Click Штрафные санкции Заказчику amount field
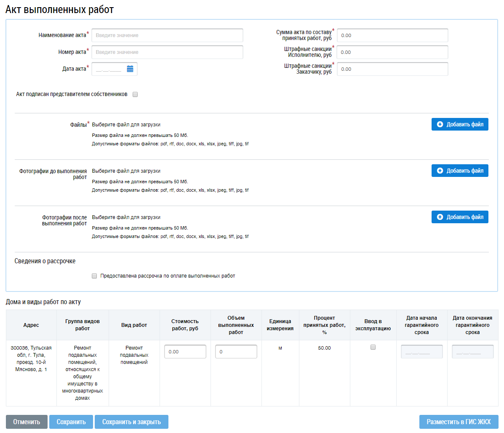The width and height of the screenshot is (504, 433). (x=392, y=69)
